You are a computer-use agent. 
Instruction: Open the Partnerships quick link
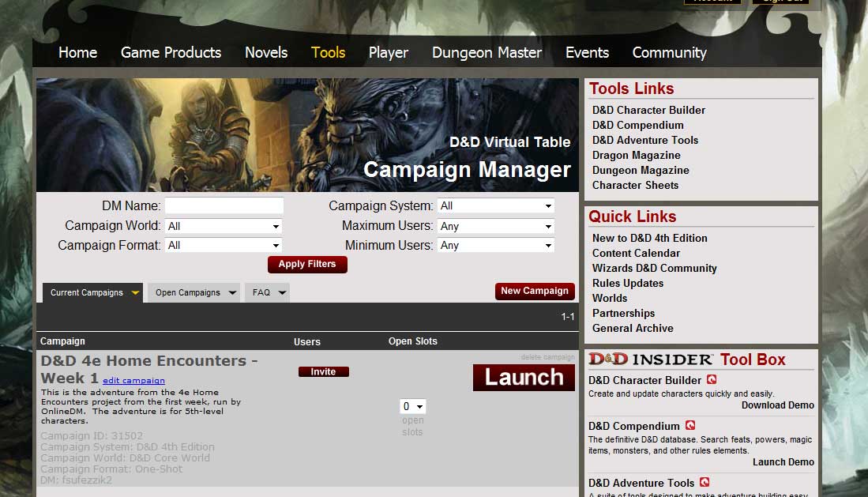pos(623,313)
